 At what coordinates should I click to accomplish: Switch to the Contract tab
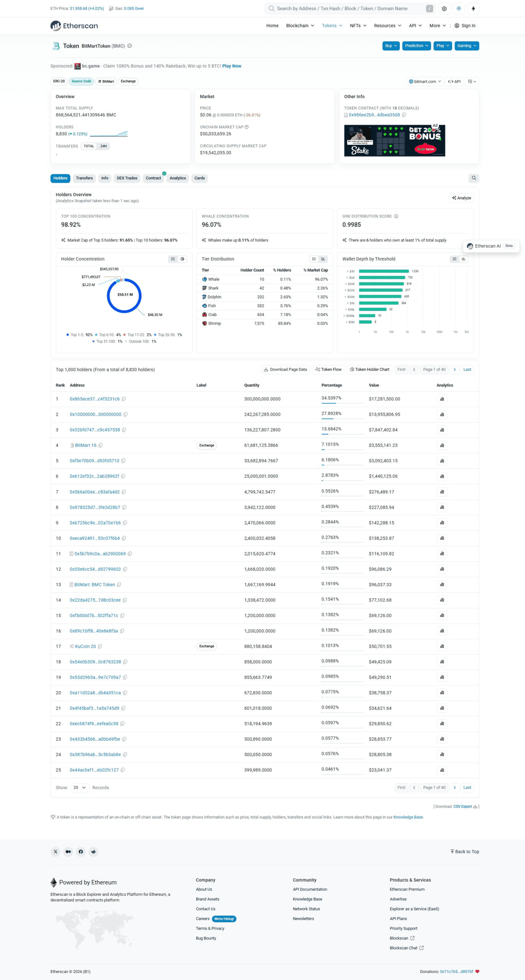[153, 178]
